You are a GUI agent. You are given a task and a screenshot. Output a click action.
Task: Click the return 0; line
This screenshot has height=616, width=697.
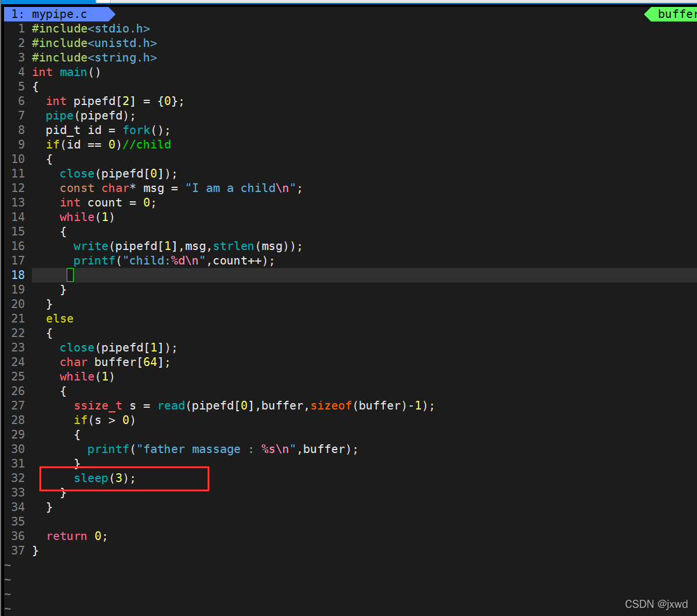77,536
